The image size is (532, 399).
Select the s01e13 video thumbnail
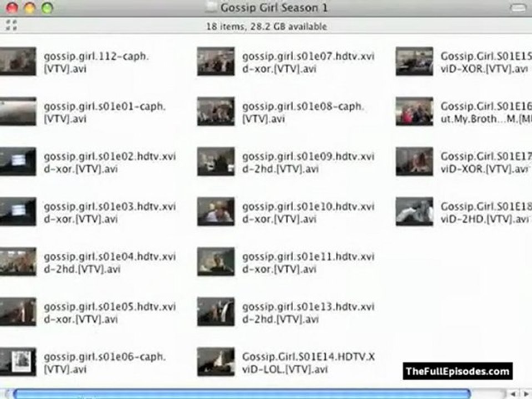click(x=216, y=311)
